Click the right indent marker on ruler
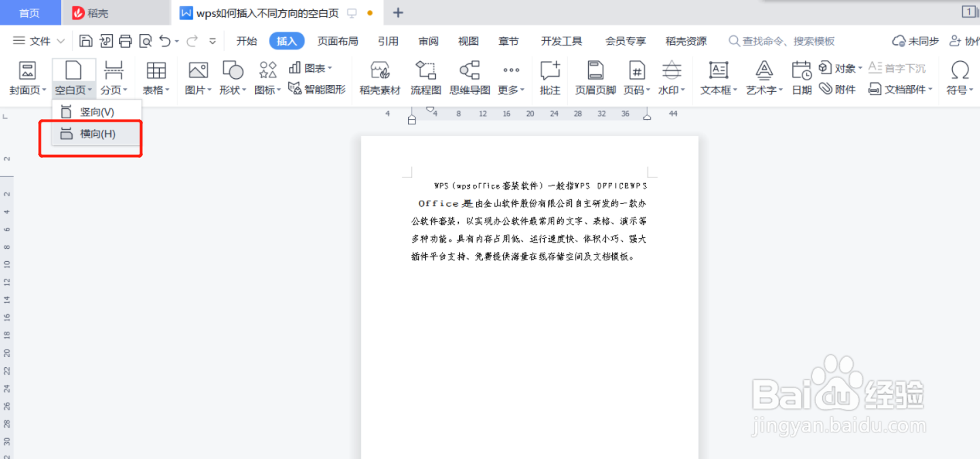This screenshot has width=980, height=459. click(x=647, y=117)
